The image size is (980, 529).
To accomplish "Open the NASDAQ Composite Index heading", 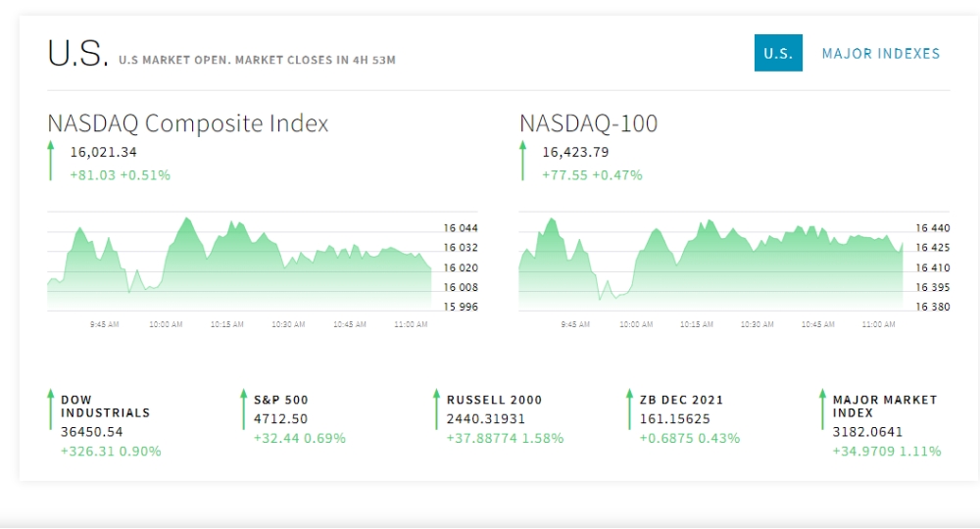I will (188, 123).
